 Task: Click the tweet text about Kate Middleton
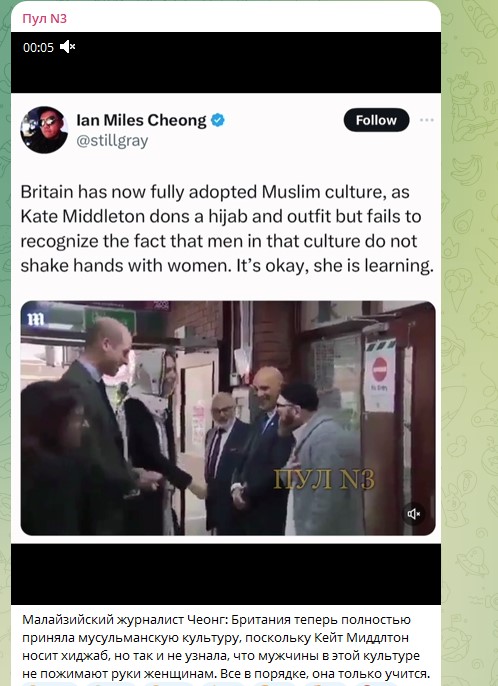227,228
